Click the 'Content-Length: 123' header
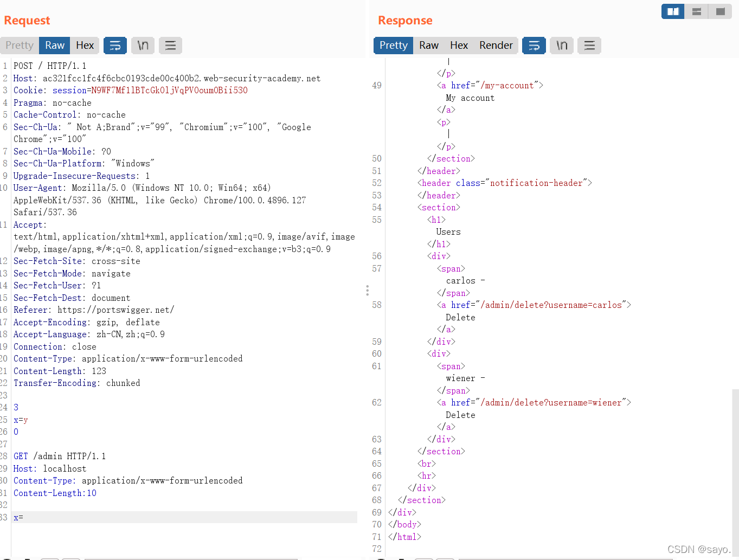This screenshot has height=560, width=739. point(60,371)
